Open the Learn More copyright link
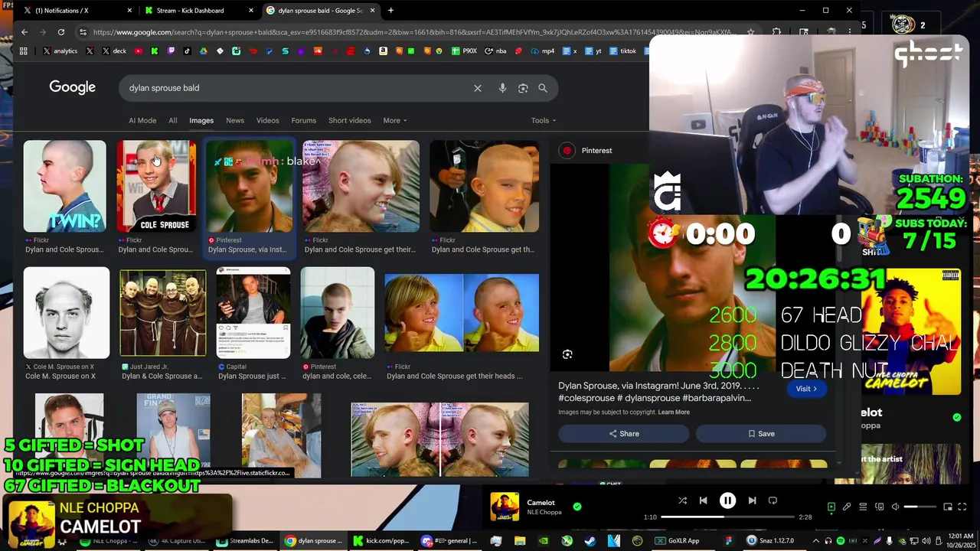 674,412
